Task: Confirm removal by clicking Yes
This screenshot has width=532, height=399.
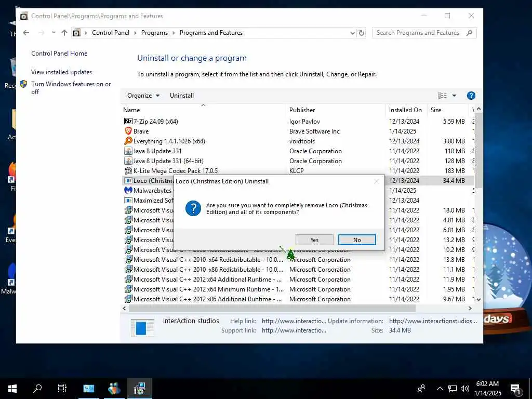Action: (x=314, y=240)
